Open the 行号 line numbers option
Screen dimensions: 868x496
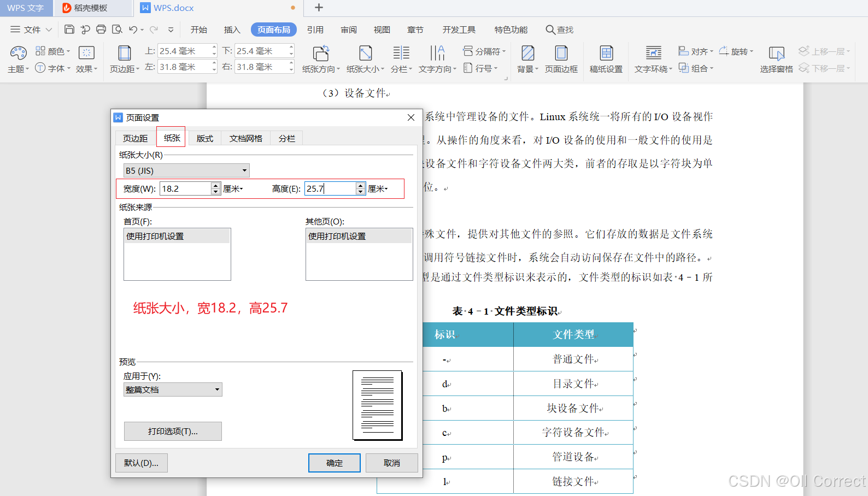pyautogui.click(x=480, y=68)
